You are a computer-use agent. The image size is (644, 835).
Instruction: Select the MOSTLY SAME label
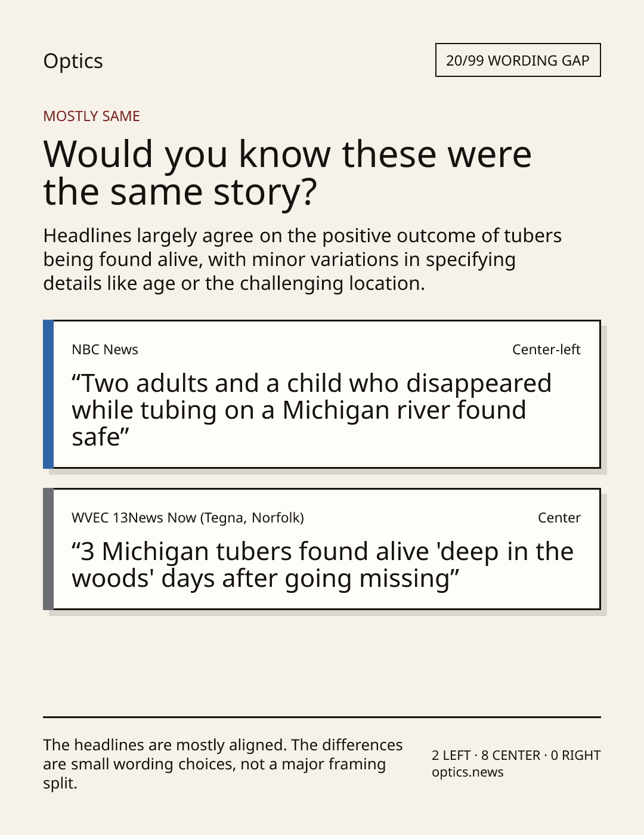click(x=91, y=116)
